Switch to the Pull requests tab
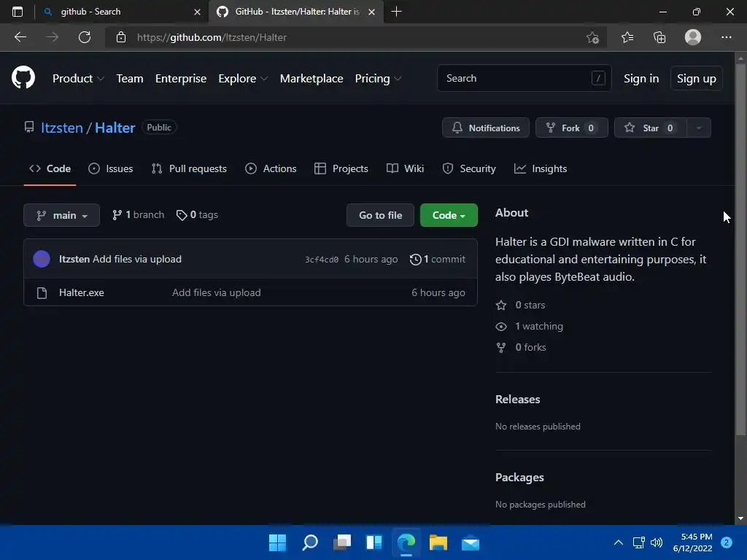The image size is (747, 560). [x=189, y=168]
